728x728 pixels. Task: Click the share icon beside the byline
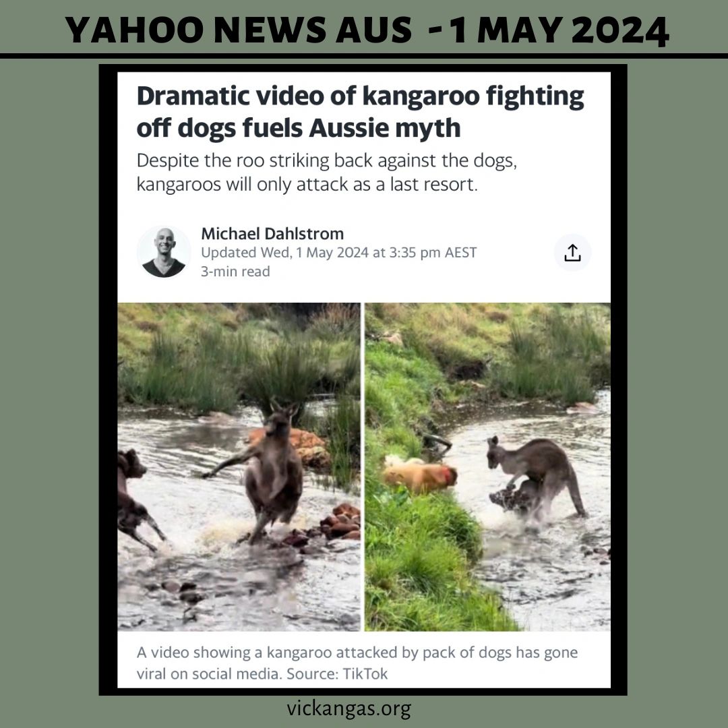point(572,253)
